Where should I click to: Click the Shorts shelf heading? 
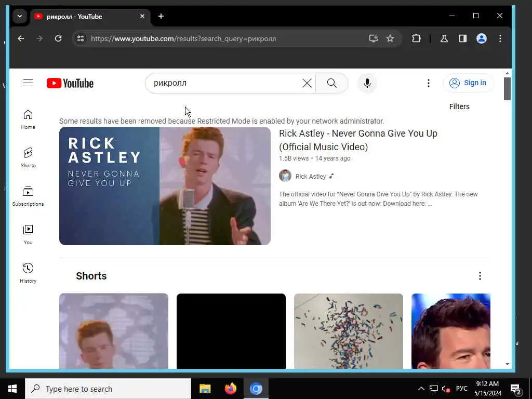click(91, 276)
